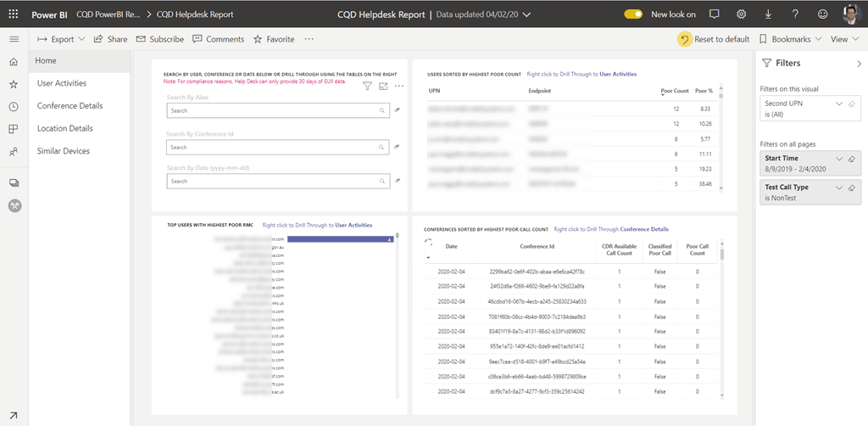
Task: Expand the Second UPN filter chevron
Action: (839, 104)
